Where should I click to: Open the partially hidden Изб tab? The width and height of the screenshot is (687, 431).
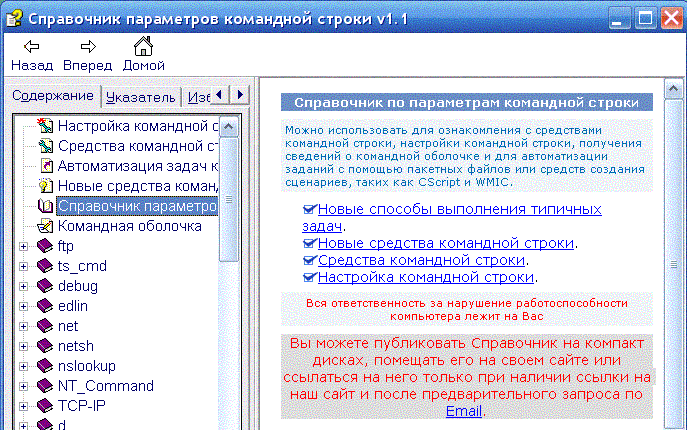coord(198,97)
